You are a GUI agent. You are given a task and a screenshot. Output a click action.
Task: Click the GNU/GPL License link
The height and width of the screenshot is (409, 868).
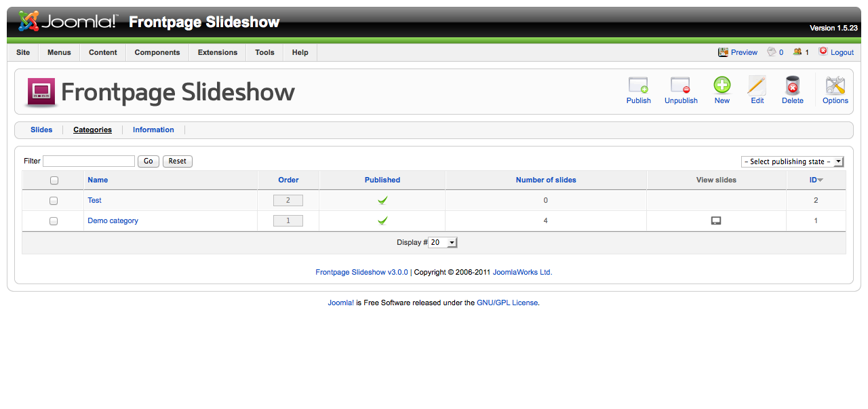coord(508,303)
